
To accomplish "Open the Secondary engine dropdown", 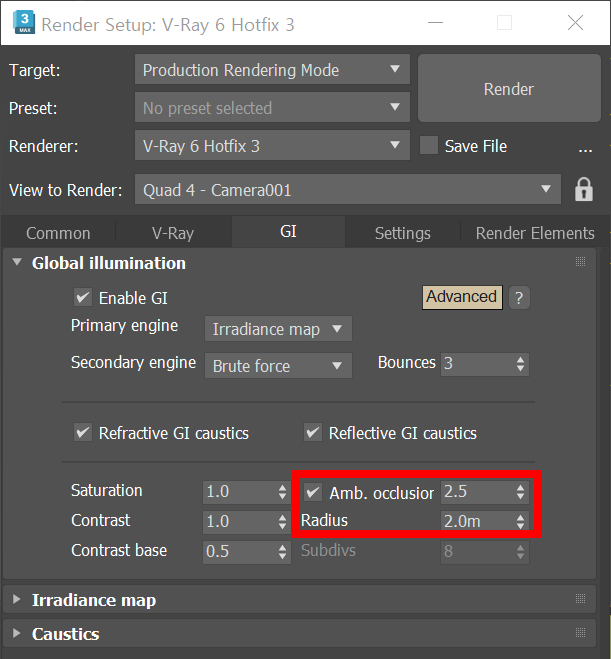I will pyautogui.click(x=278, y=366).
